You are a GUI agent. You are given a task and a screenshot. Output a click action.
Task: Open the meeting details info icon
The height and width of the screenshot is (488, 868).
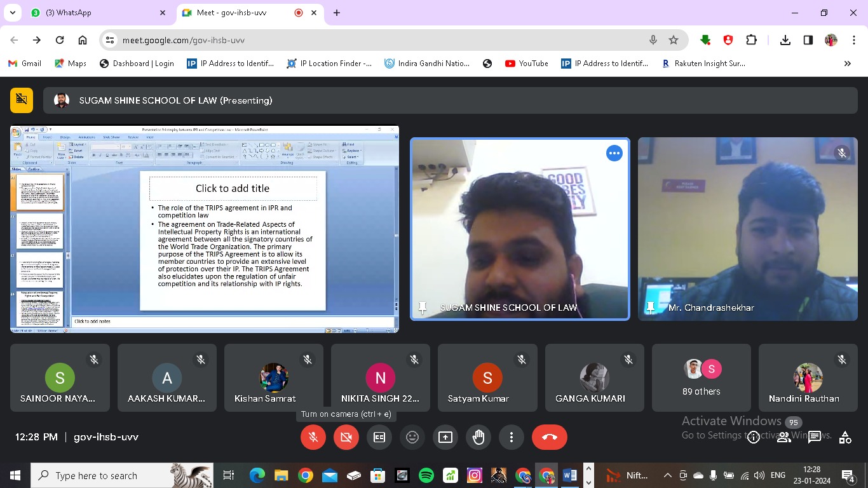pos(753,437)
